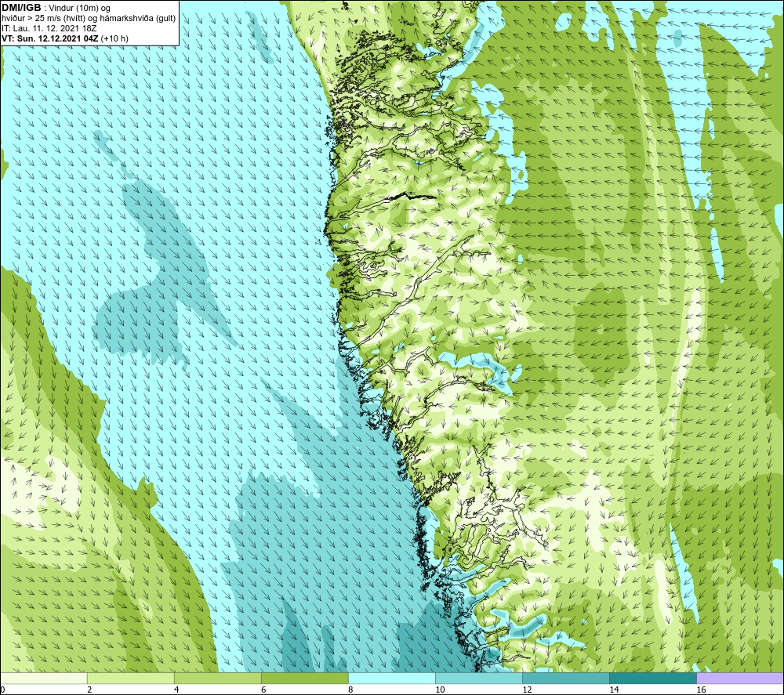Viewport: 784px width, 695px height.
Task: Click the 'VT: Sun. 12.12.2021 04Z' valid time
Action: (x=50, y=38)
